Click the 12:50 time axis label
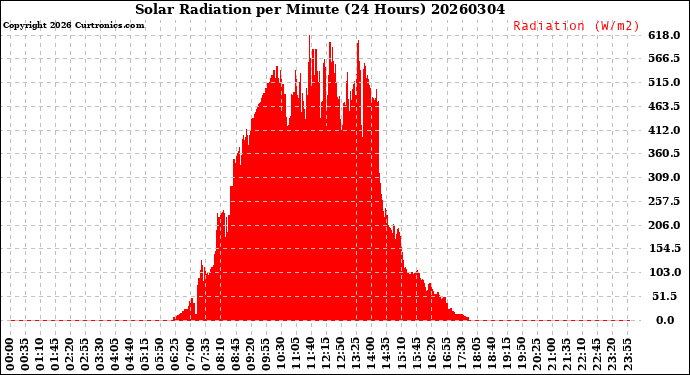 (341, 355)
